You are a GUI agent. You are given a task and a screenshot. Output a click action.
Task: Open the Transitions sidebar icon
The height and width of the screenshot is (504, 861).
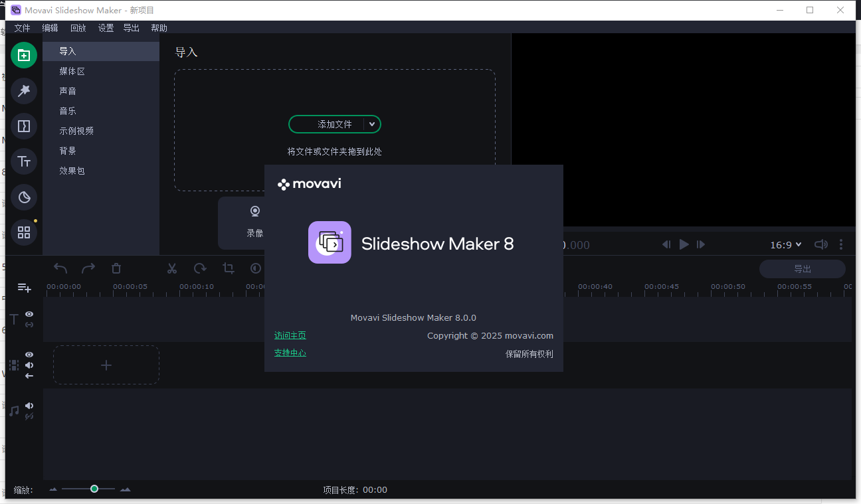pos(24,126)
